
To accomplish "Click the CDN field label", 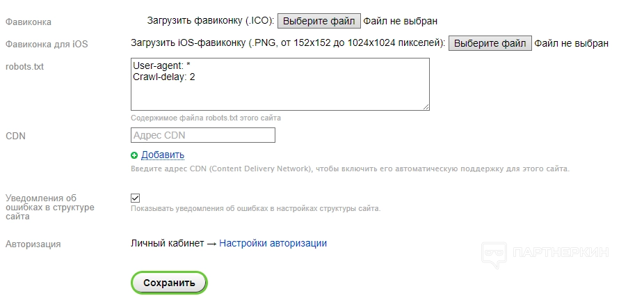I will coord(15,136).
